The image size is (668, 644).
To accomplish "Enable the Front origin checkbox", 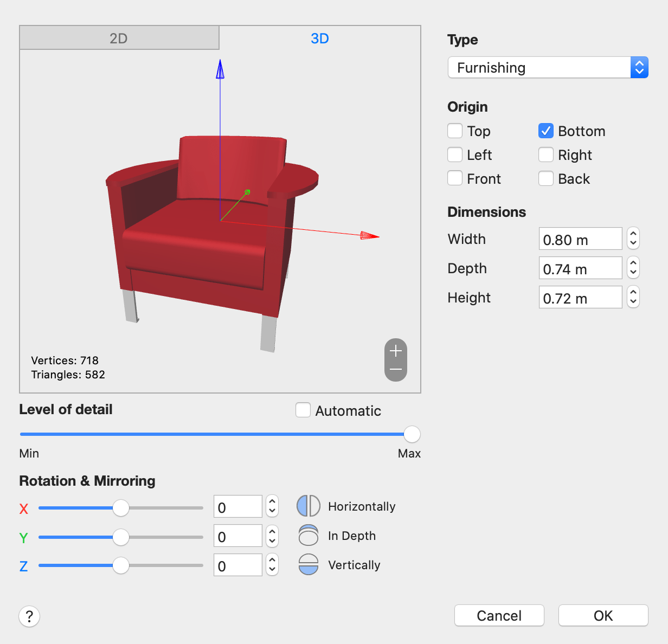I will coord(455,178).
